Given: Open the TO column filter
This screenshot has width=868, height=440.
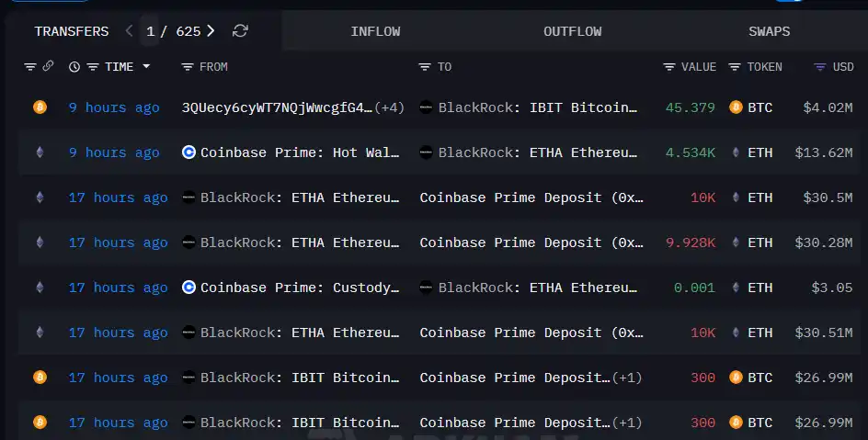Looking at the screenshot, I should 425,67.
